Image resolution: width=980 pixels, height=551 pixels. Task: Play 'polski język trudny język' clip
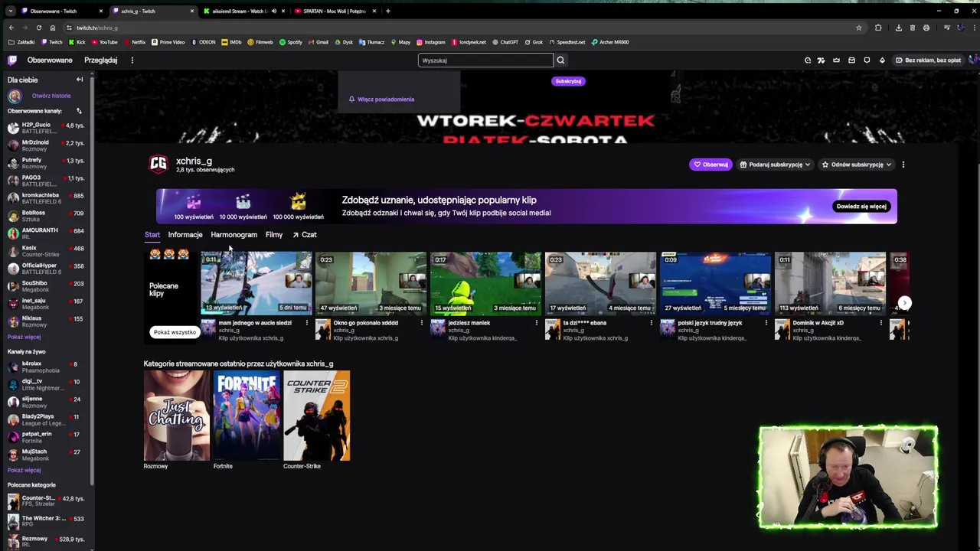715,282
